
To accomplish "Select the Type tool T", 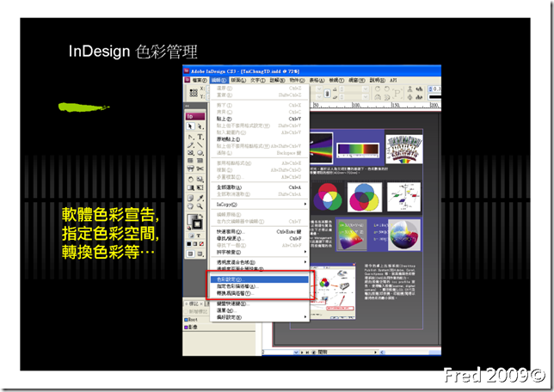I will [200, 137].
